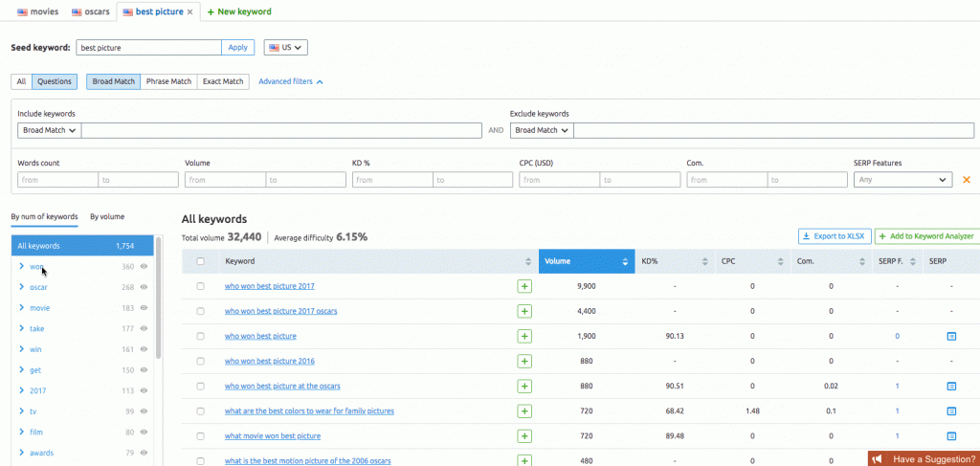The height and width of the screenshot is (466, 980).
Task: Toggle eye icon for 'win' group
Action: (144, 349)
